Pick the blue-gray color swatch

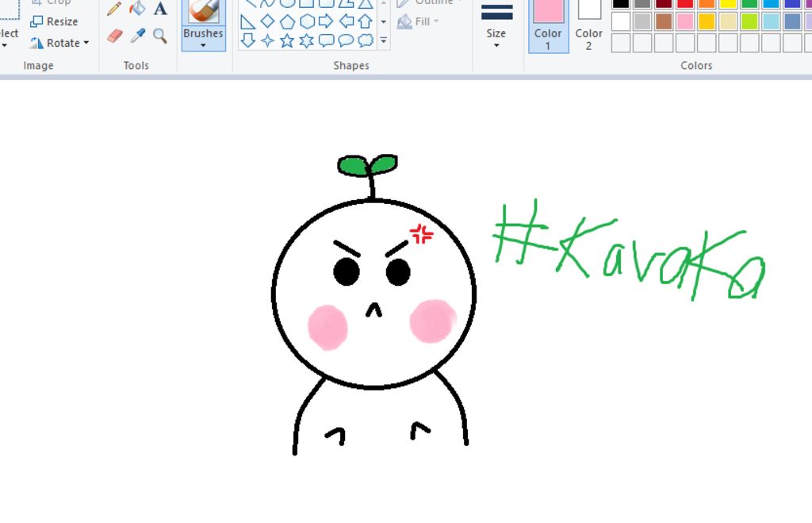point(792,21)
